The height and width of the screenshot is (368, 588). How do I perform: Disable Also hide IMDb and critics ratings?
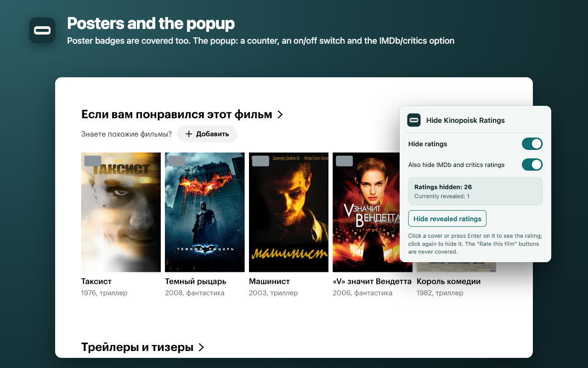[x=532, y=165]
